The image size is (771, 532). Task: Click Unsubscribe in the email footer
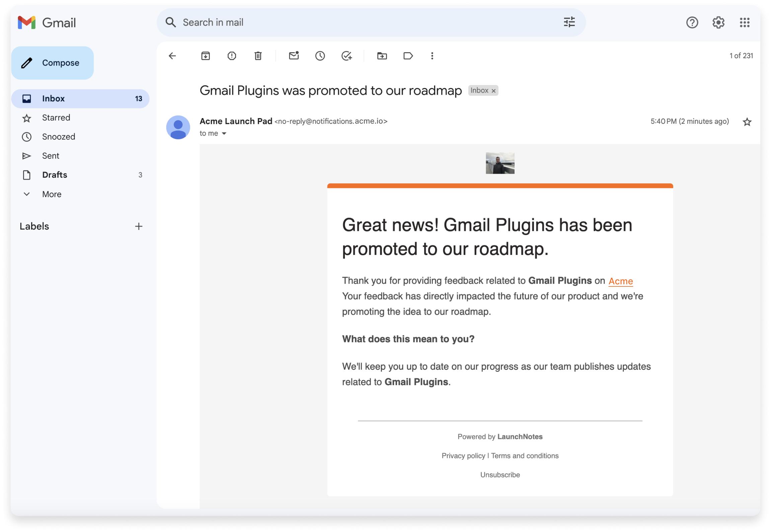[x=500, y=475]
